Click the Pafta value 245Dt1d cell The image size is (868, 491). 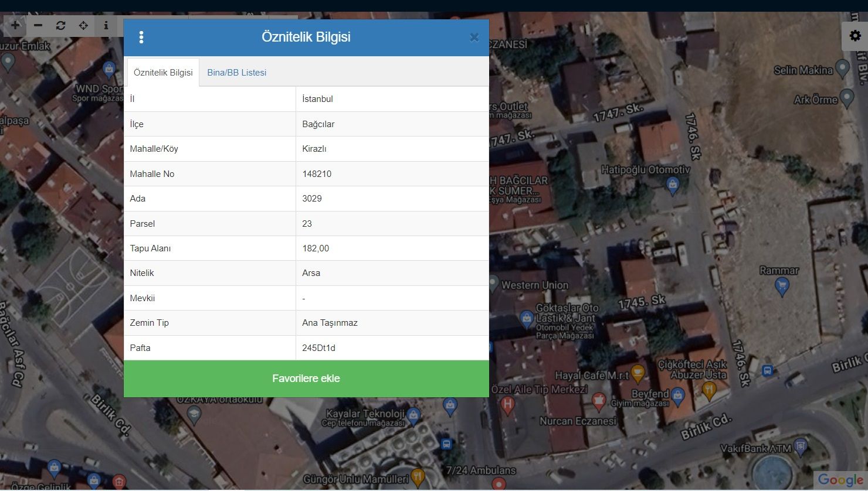[x=392, y=348]
